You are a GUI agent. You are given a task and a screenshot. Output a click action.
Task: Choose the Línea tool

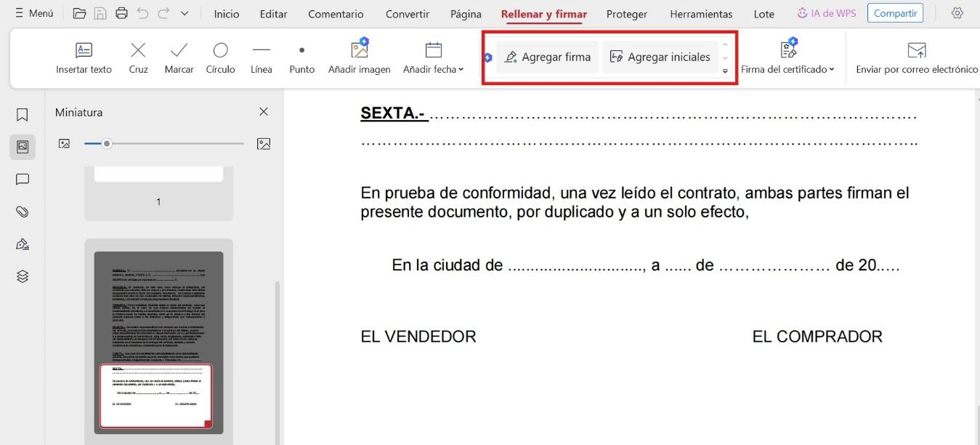(x=261, y=57)
